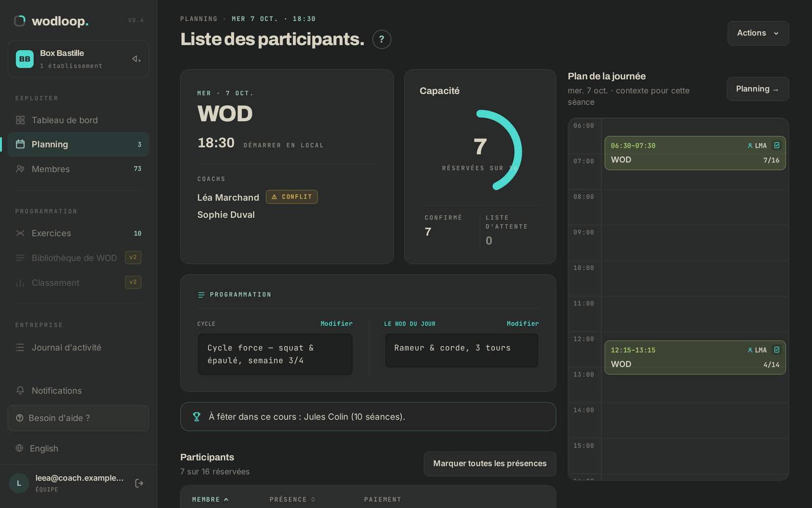Click Modifier link for Le WOD du jour

[x=523, y=324]
